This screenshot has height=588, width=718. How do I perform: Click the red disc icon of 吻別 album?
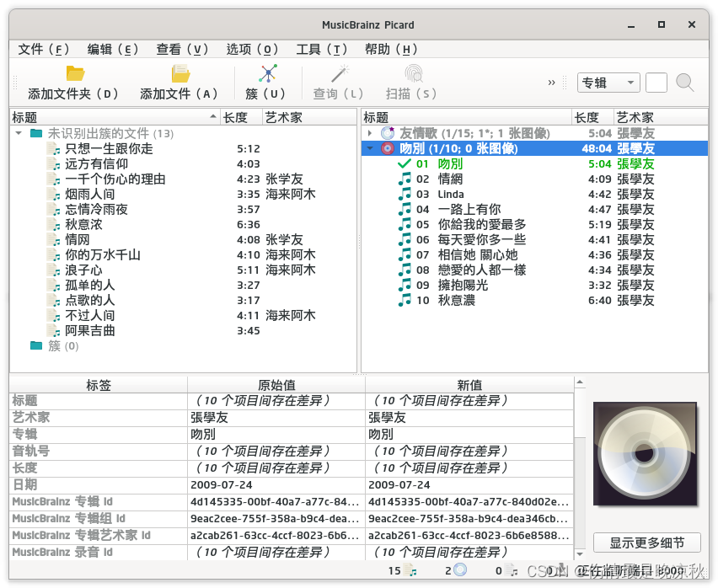pos(388,148)
